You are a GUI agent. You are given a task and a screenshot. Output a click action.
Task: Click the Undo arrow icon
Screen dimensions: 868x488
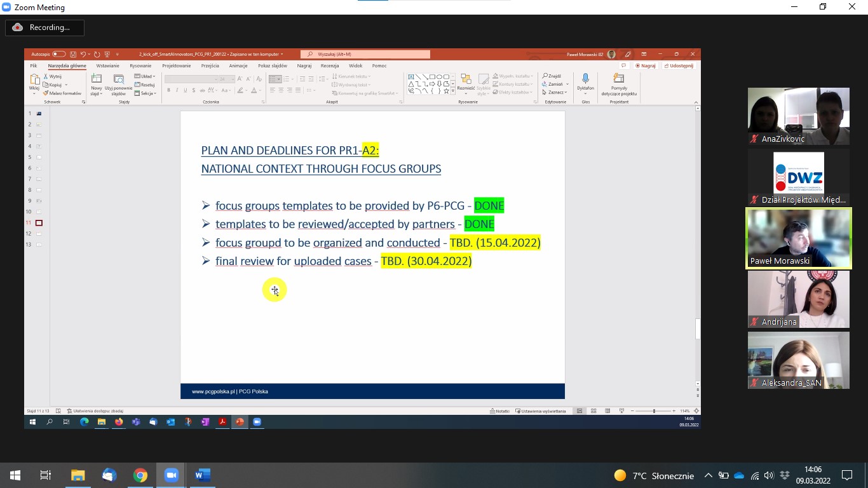(x=83, y=54)
